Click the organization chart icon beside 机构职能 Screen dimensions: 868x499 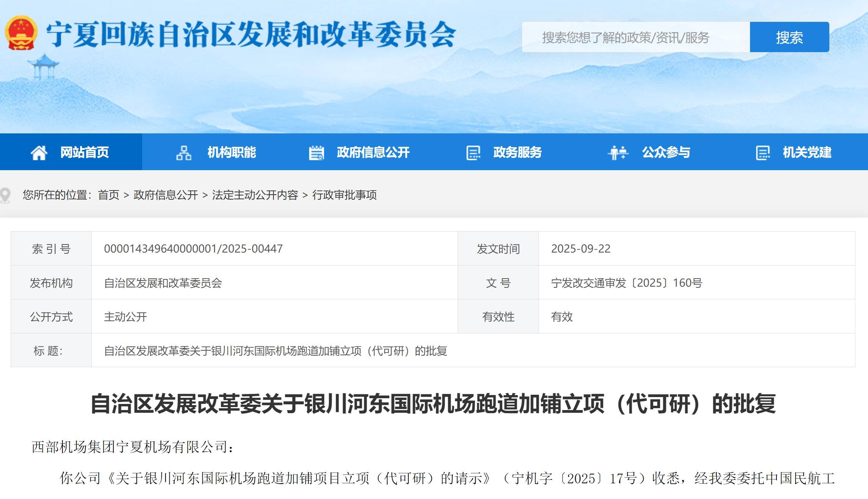pyautogui.click(x=184, y=153)
